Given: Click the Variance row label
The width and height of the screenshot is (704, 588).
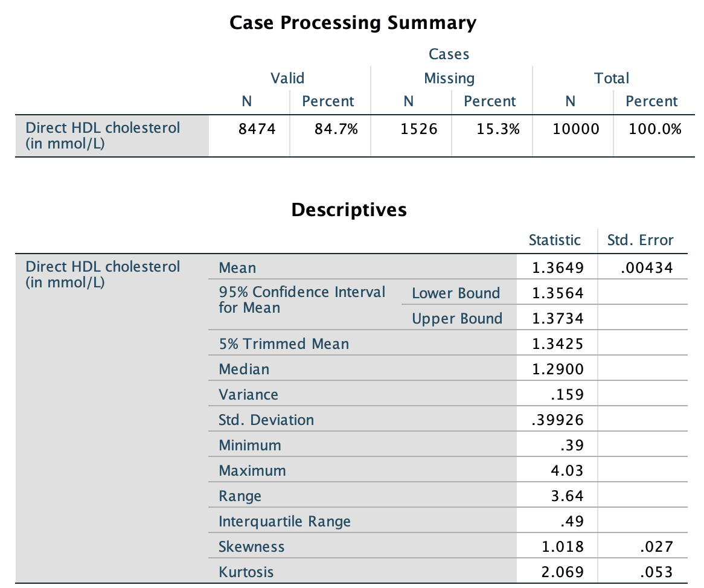Looking at the screenshot, I should 249,395.
